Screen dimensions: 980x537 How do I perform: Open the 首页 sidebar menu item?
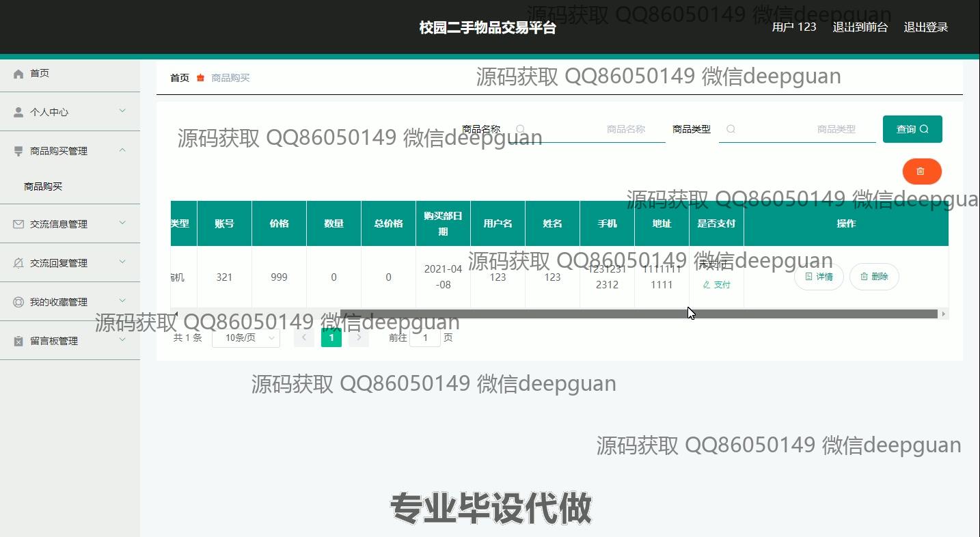40,74
